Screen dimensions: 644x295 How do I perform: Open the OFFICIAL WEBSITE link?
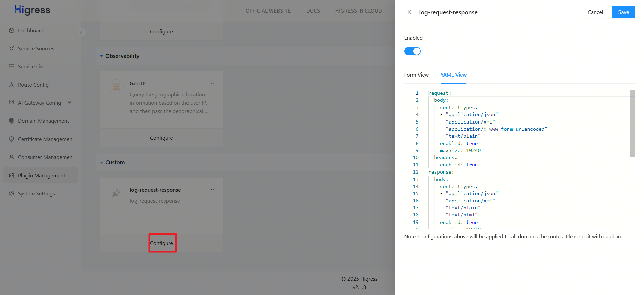(268, 11)
